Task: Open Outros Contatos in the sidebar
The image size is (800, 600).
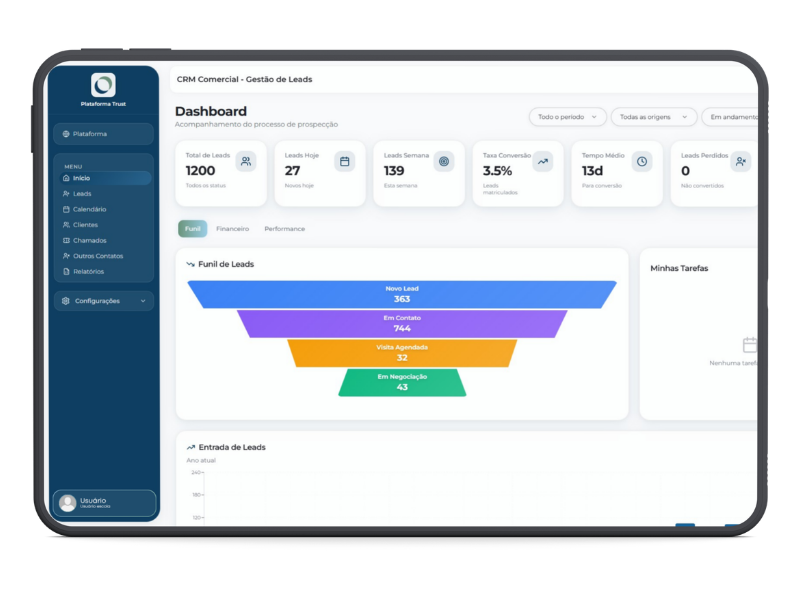Action: [x=105, y=256]
